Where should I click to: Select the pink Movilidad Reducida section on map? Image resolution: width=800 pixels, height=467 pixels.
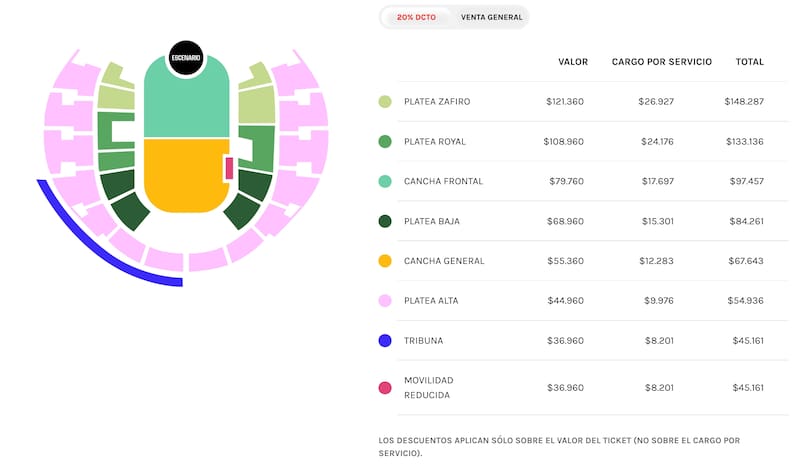pos(230,168)
